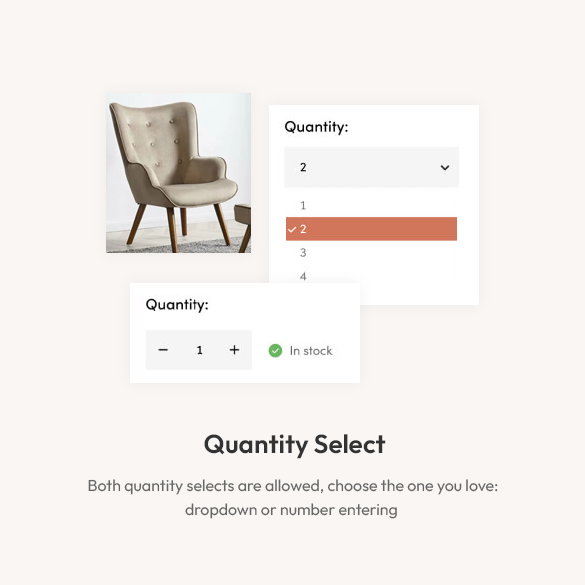This screenshot has width=585, height=585.
Task: Click the plus icon to increase quantity
Action: click(234, 350)
